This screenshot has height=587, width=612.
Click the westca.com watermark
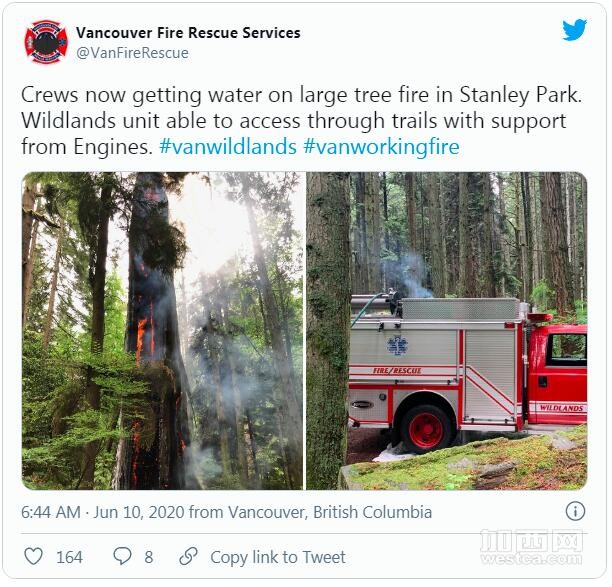tap(531, 547)
